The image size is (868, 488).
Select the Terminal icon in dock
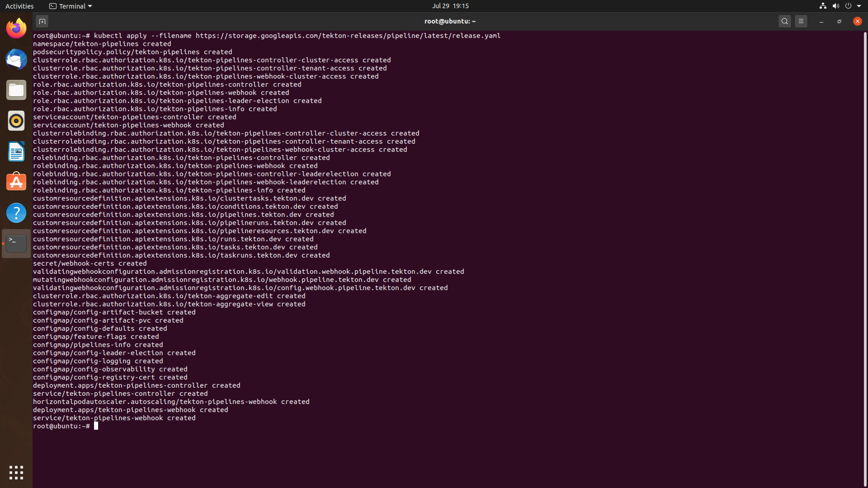tap(16, 243)
